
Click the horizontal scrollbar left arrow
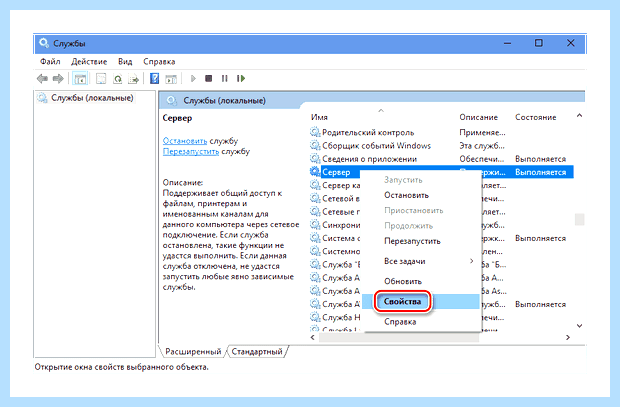pos(313,337)
